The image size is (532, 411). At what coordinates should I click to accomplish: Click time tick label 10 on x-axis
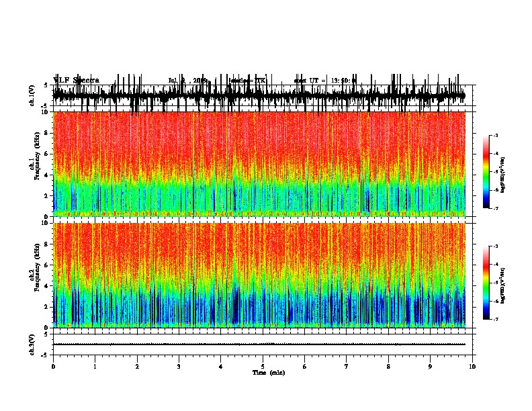tap(472, 367)
